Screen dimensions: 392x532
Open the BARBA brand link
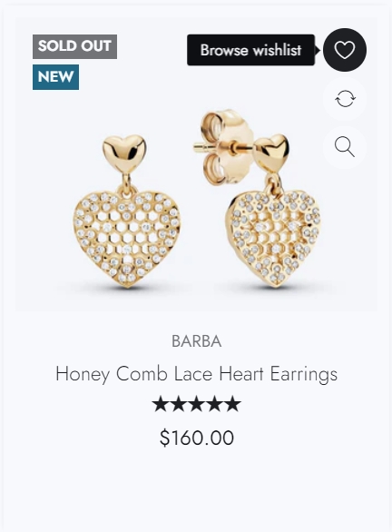click(x=196, y=341)
